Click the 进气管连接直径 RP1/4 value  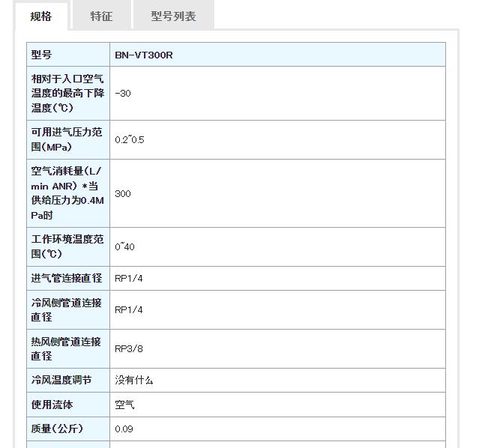point(129,278)
